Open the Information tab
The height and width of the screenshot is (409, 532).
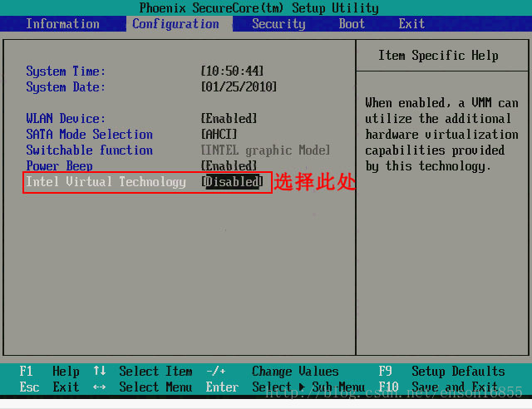click(x=63, y=24)
